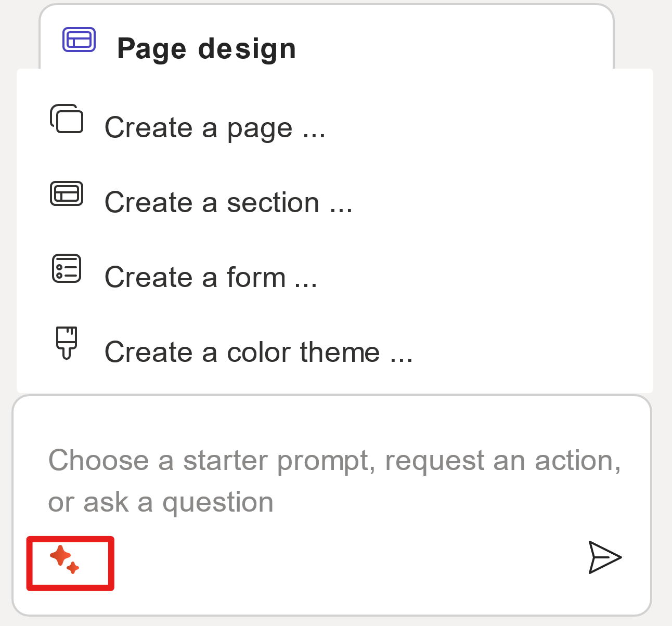The width and height of the screenshot is (672, 626).
Task: Click the stacked pages icon
Action: pyautogui.click(x=67, y=119)
